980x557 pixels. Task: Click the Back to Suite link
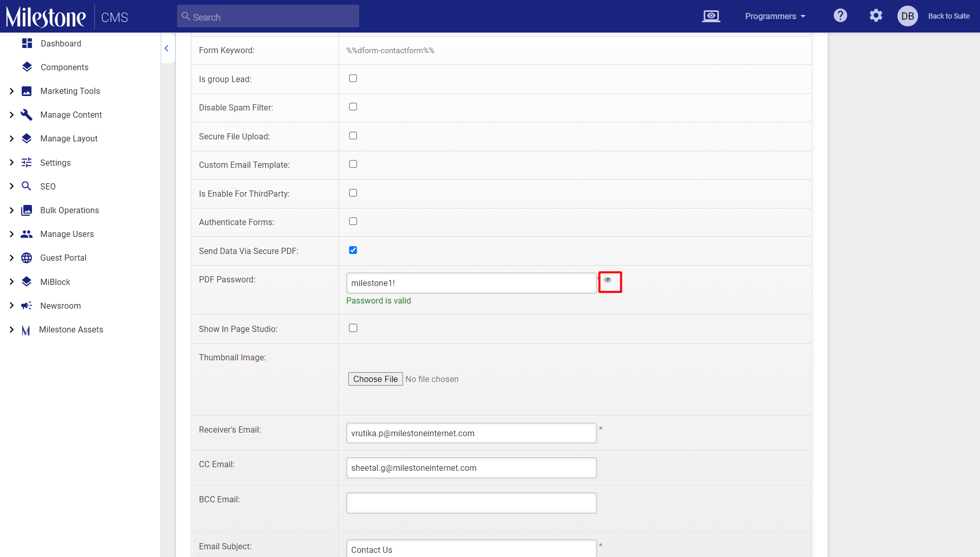(949, 16)
